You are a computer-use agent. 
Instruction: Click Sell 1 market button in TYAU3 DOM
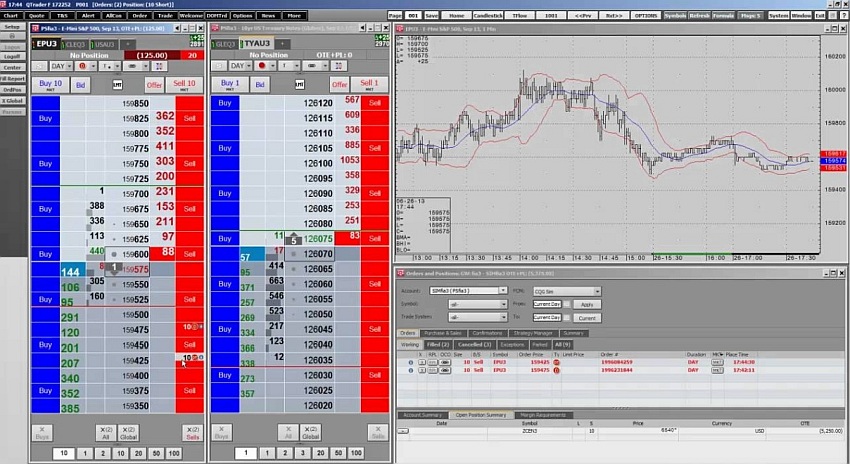(369, 84)
